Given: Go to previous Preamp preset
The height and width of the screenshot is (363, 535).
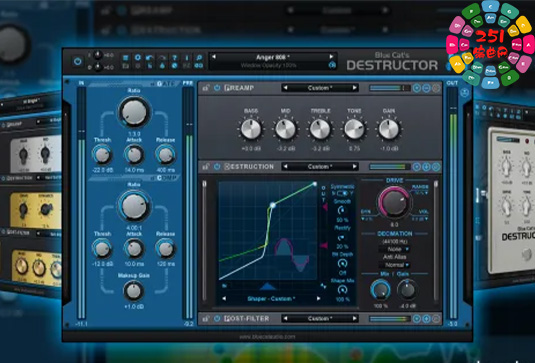Looking at the screenshot, I should click(286, 88).
